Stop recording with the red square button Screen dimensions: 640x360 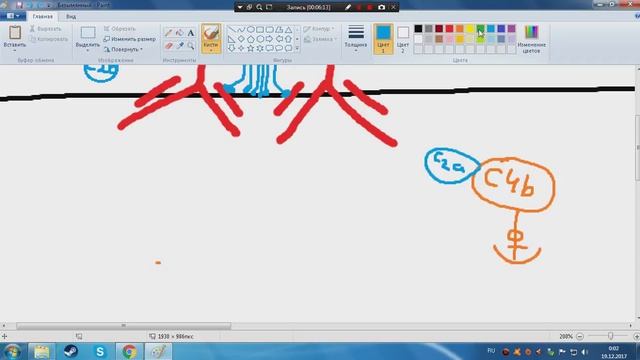tap(370, 7)
